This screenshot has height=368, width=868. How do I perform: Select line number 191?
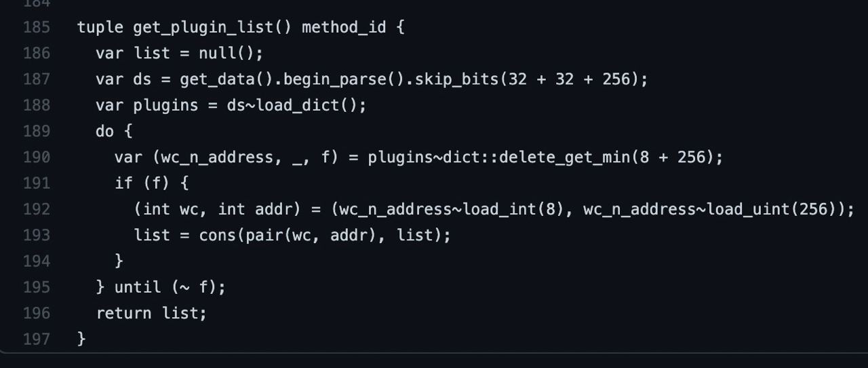point(37,183)
